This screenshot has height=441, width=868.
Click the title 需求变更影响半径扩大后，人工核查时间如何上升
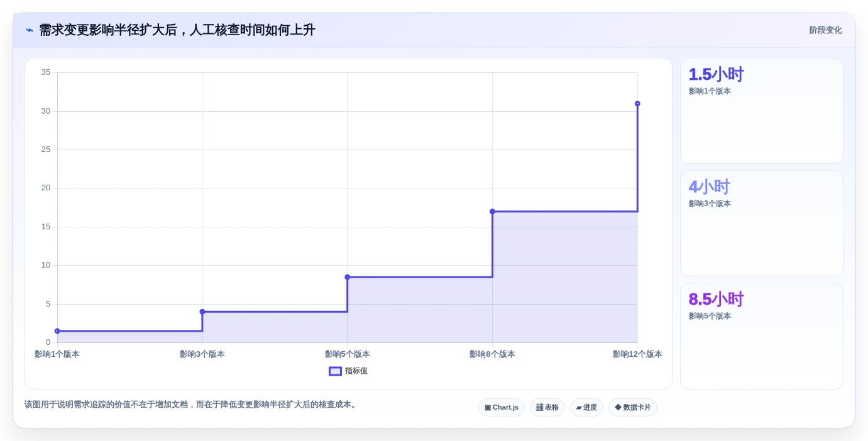(177, 30)
